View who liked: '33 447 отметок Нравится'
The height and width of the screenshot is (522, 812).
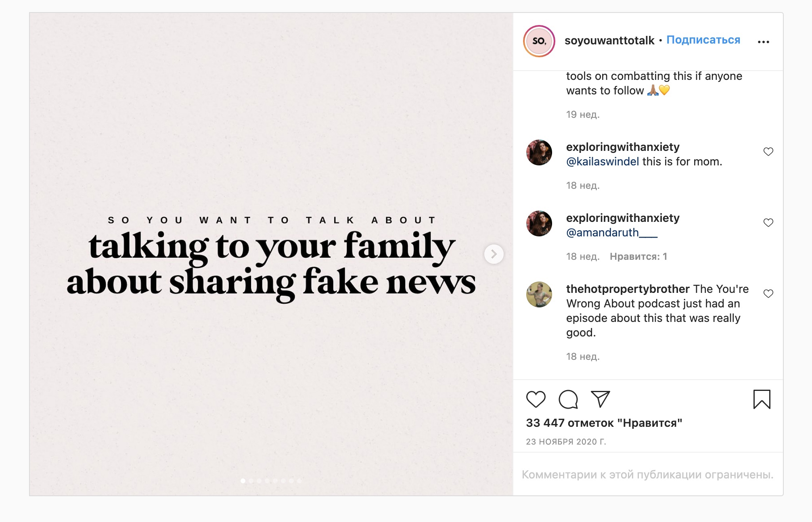[x=604, y=423]
